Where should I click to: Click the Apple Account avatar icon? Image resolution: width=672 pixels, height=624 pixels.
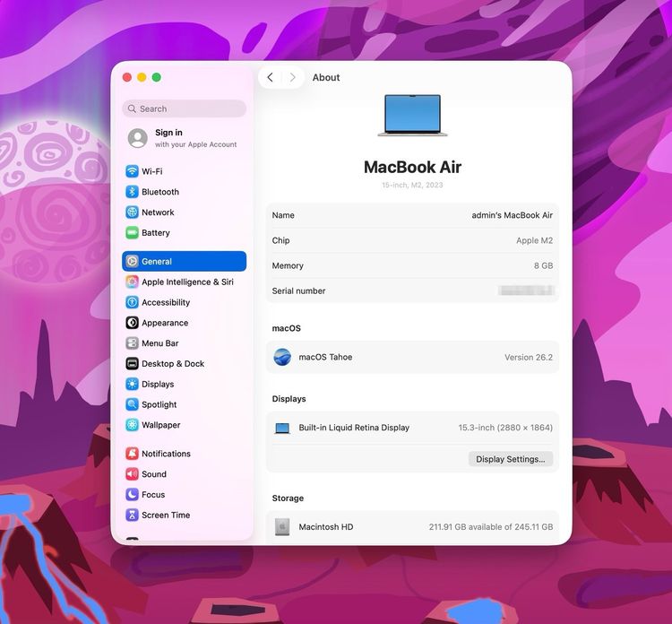coord(138,138)
